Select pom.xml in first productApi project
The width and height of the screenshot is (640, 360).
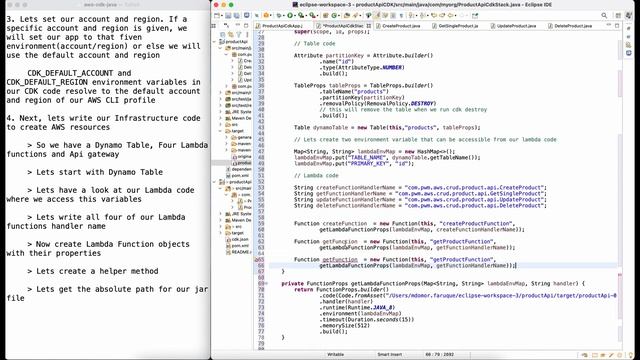pyautogui.click(x=240, y=176)
